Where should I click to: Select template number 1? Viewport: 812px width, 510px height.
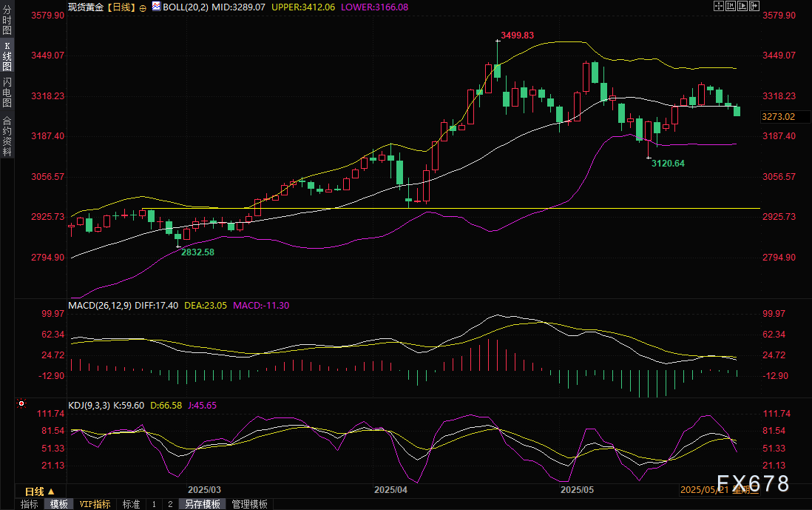click(x=154, y=504)
